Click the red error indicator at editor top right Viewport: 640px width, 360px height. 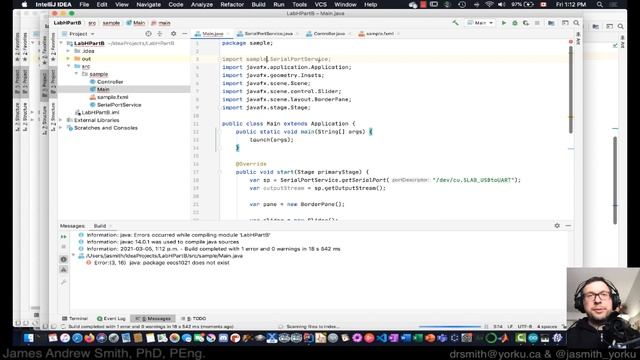click(571, 42)
